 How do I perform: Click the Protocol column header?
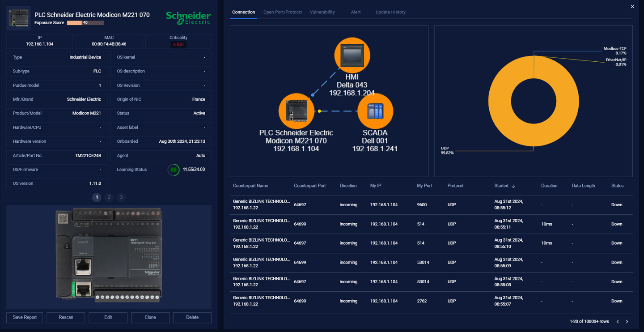tap(455, 186)
